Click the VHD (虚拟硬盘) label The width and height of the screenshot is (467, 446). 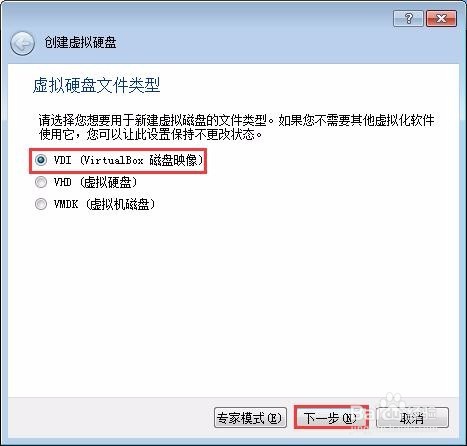point(96,182)
